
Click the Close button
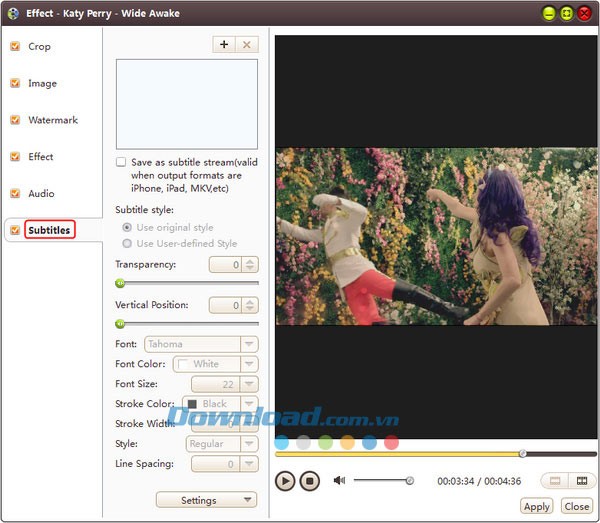576,507
